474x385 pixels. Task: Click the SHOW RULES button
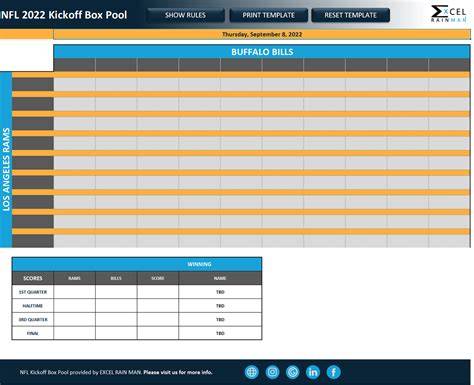tap(186, 15)
